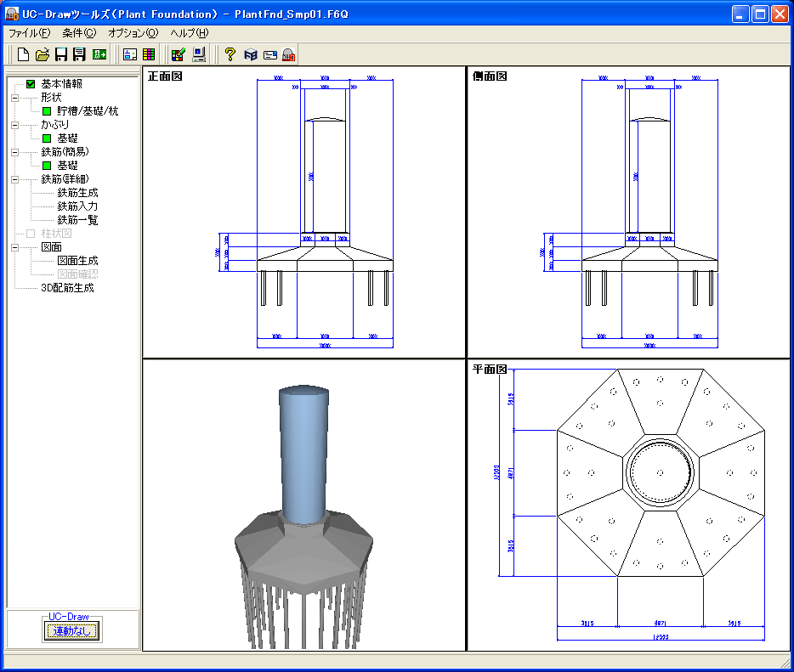Screen dimensions: 794x672
Task: Select the 図面 tree label
Action: [x=51, y=247]
